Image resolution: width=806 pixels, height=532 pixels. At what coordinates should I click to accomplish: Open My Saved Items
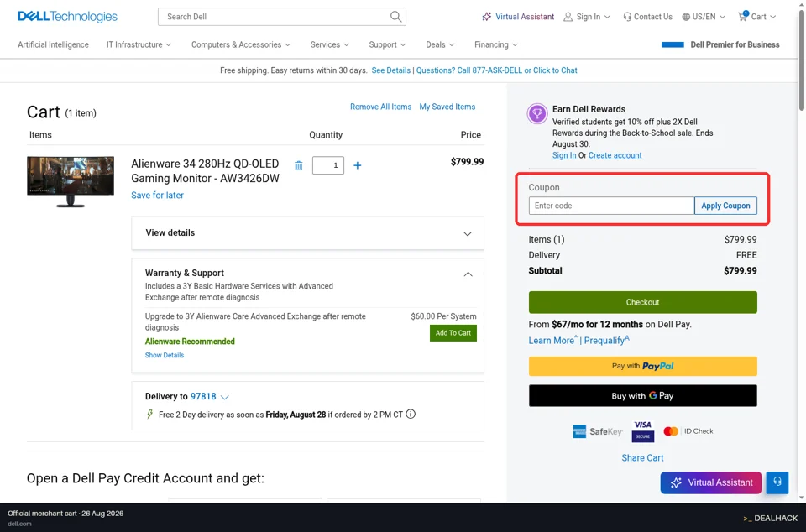coord(447,107)
